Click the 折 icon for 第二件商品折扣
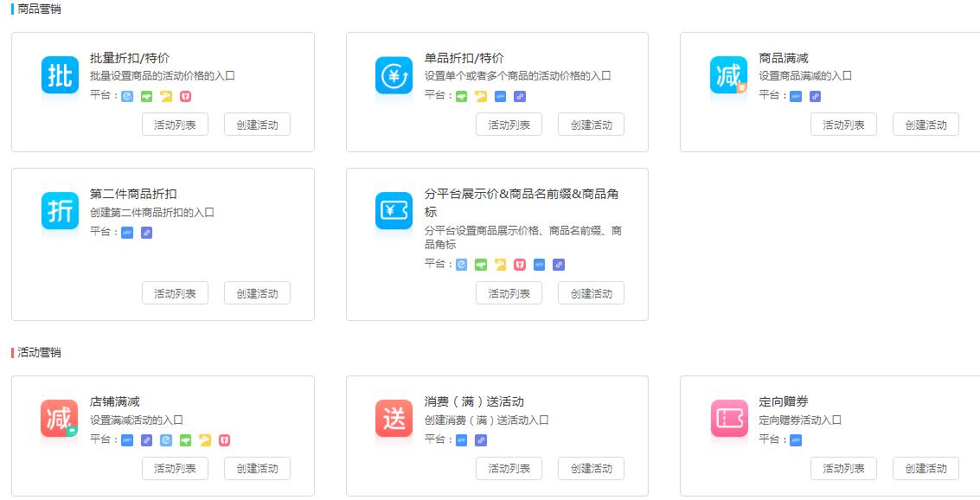 pos(59,210)
